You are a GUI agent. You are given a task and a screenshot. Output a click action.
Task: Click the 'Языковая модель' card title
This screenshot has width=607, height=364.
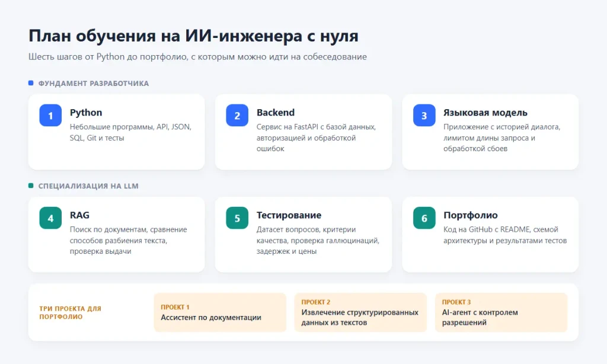click(485, 113)
